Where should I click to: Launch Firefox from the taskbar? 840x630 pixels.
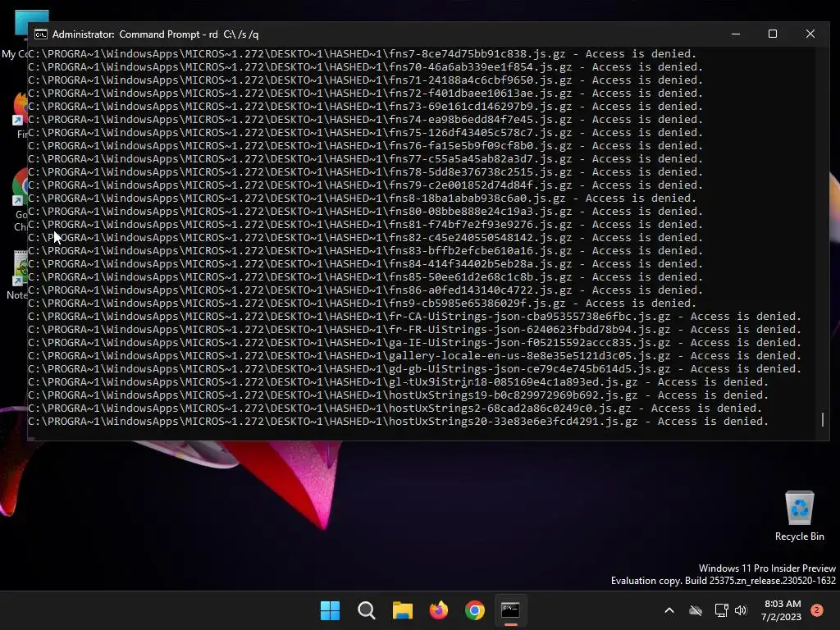point(439,610)
